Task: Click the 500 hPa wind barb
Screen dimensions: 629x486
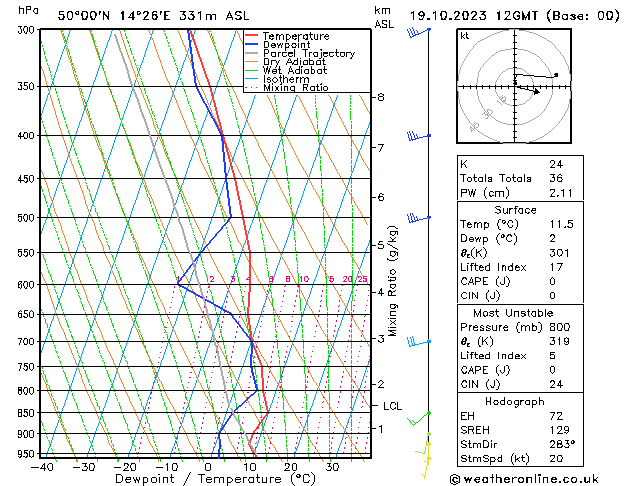Action: 419,218
